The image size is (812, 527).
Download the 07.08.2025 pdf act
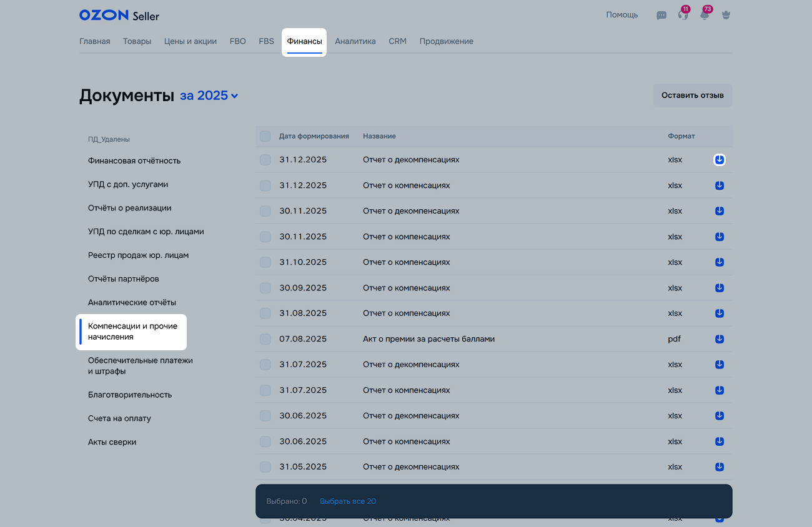coord(720,339)
